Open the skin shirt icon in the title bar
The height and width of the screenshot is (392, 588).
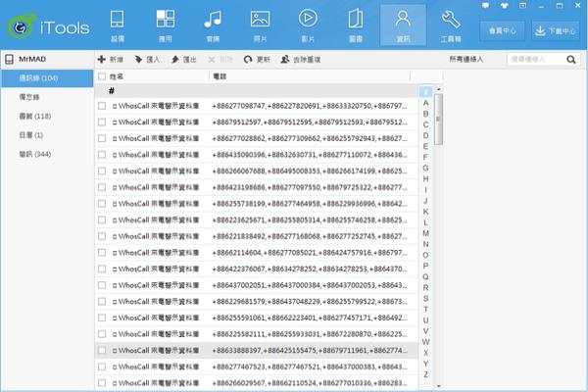click(505, 5)
